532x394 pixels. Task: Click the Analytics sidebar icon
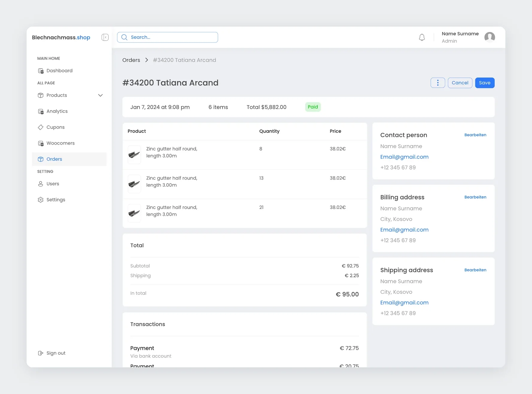(41, 111)
